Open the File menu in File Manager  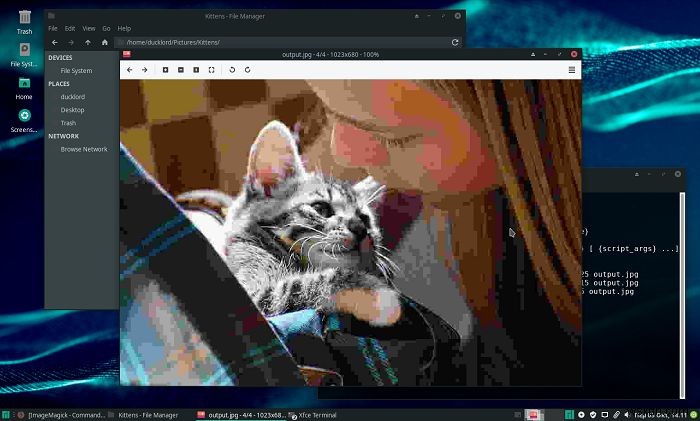click(53, 29)
